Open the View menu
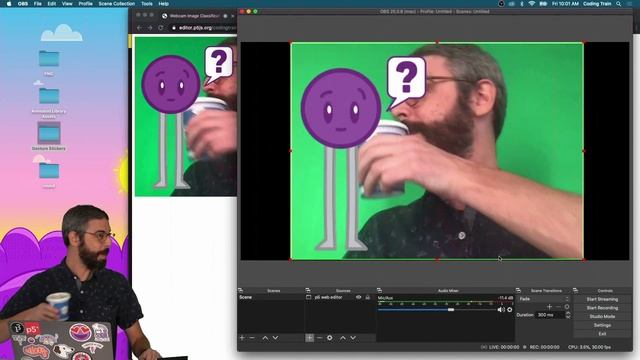 pyautogui.click(x=67, y=4)
